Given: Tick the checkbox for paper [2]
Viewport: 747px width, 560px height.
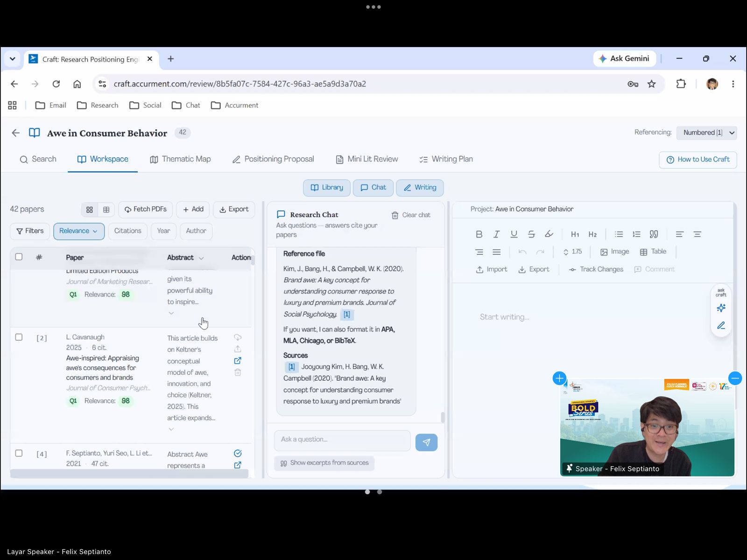Looking at the screenshot, I should pos(19,337).
